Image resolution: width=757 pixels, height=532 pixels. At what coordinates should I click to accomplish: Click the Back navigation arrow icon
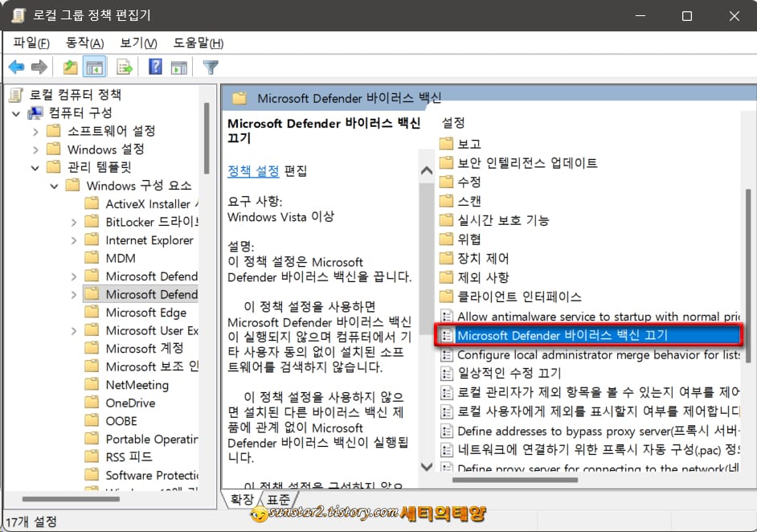pyautogui.click(x=16, y=67)
